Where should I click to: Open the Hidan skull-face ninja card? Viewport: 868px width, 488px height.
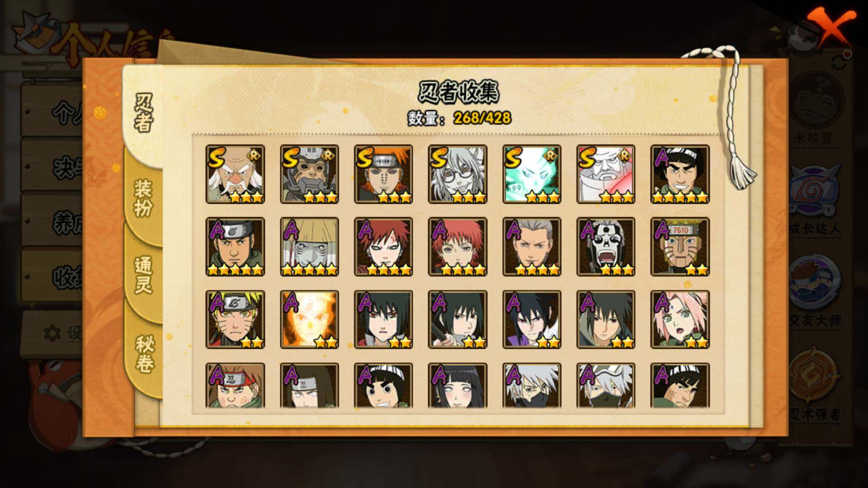pyautogui.click(x=606, y=247)
